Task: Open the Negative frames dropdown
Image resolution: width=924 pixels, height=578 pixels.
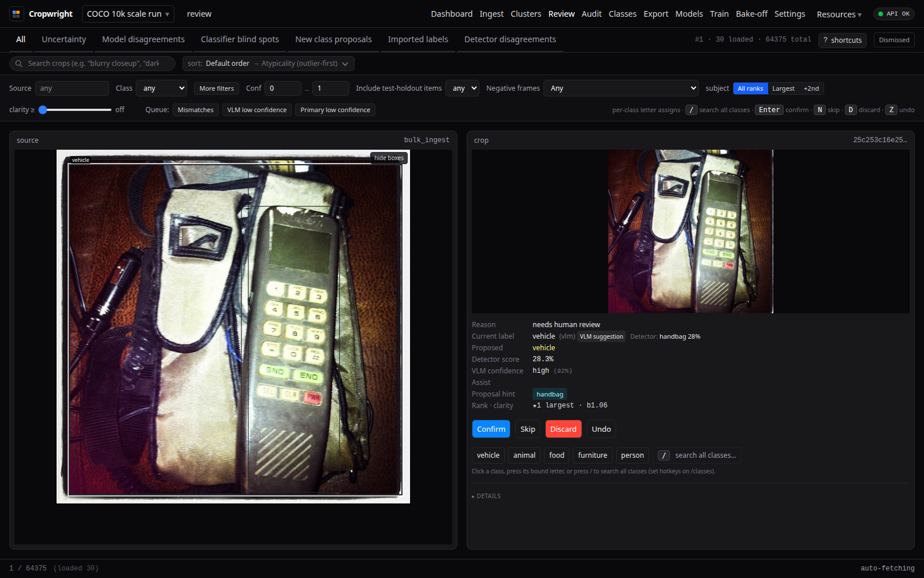Action: 621,88
